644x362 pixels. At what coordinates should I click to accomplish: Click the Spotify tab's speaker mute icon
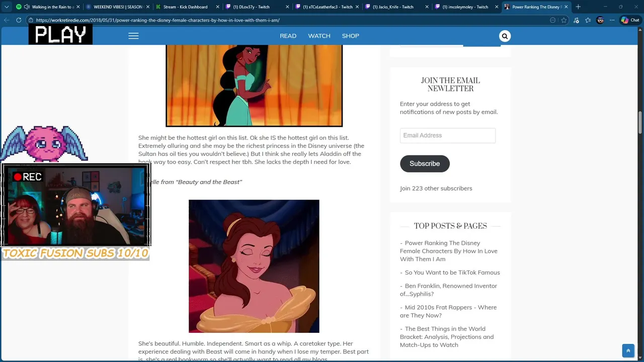pyautogui.click(x=26, y=7)
